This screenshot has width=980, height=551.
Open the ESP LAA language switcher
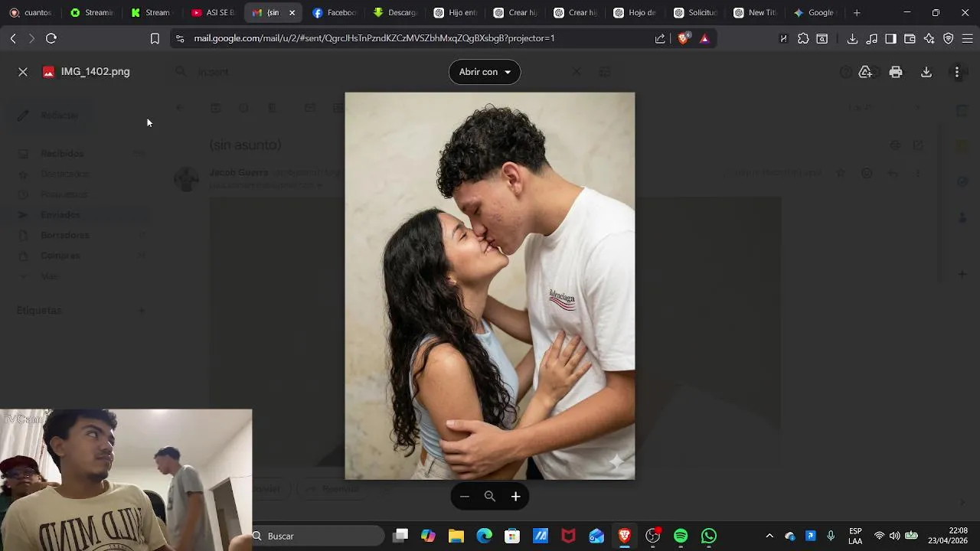(x=855, y=536)
